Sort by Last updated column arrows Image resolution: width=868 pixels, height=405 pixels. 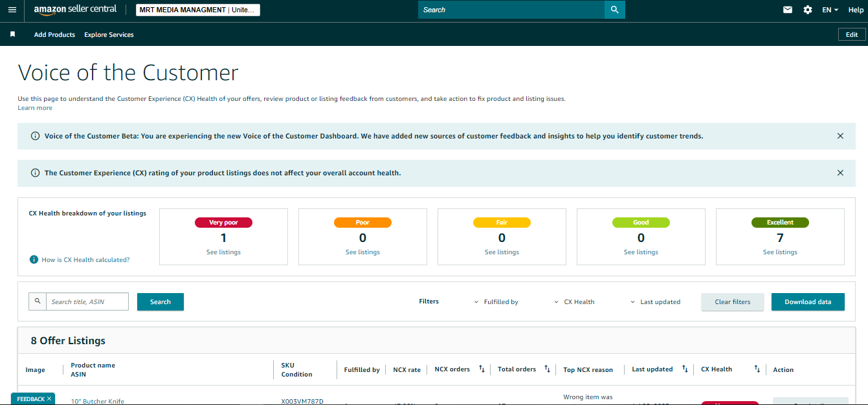click(x=685, y=369)
